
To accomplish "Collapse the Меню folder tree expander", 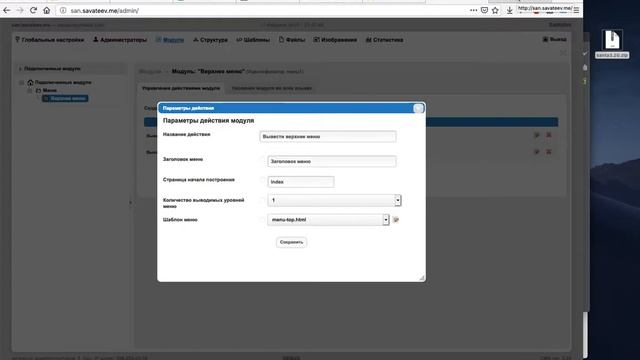I will (x=29, y=90).
